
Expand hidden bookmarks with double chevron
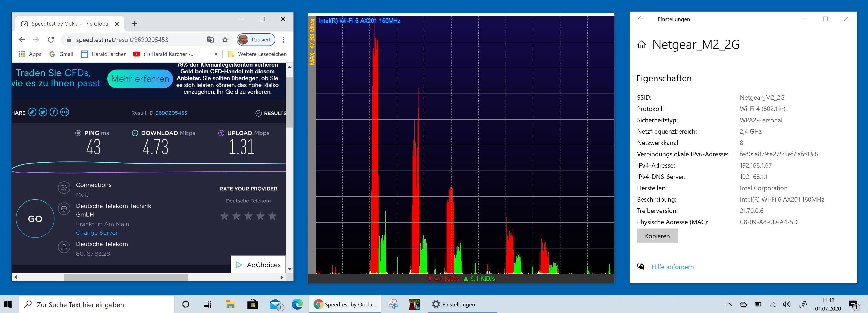click(x=216, y=54)
